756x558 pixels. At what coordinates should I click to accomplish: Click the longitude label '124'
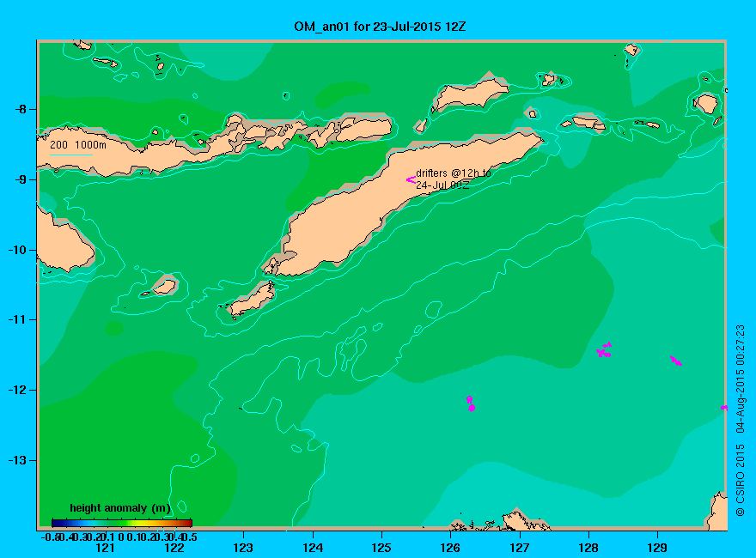click(x=313, y=548)
